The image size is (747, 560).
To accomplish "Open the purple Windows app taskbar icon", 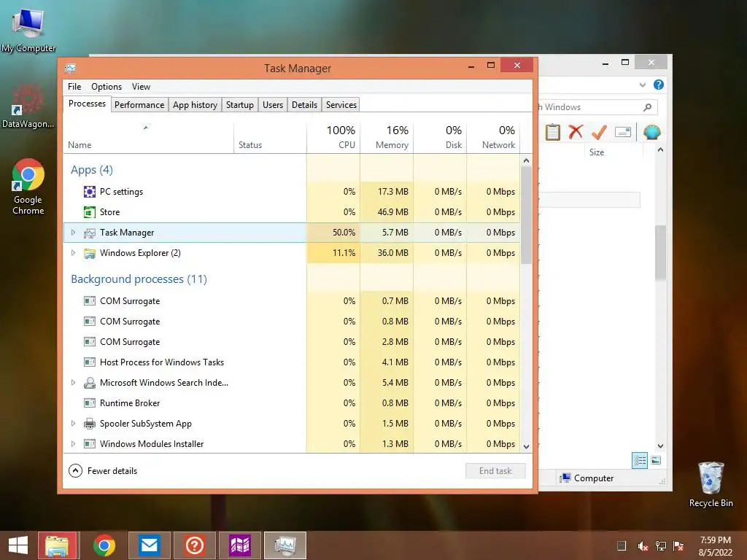I will click(x=239, y=545).
